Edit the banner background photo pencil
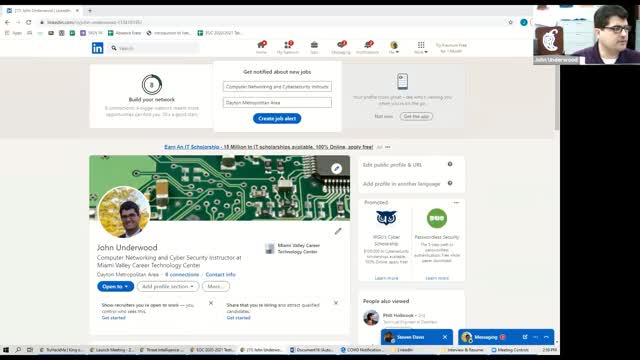 pos(336,168)
